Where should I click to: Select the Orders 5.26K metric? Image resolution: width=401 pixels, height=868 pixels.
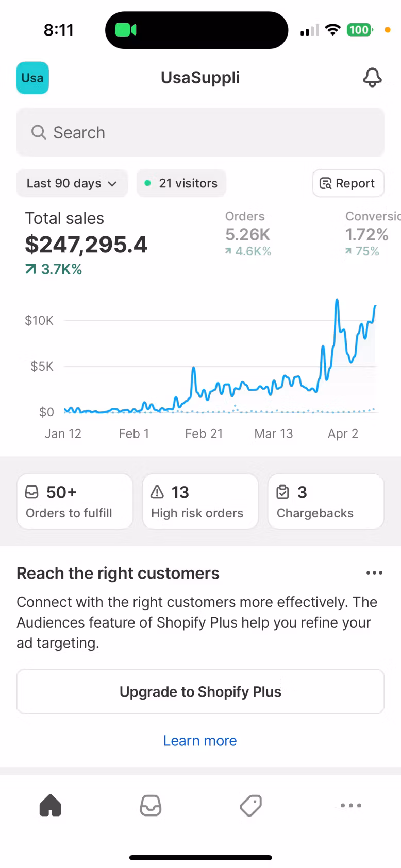pos(248,234)
